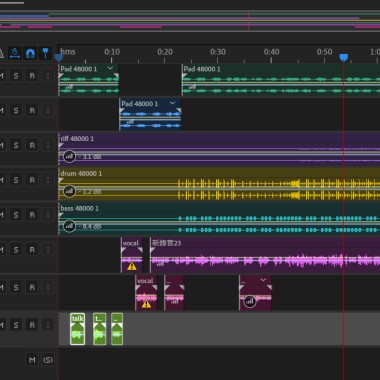380x380 pixels.
Task: Arm record on the drum track
Action: (32, 180)
